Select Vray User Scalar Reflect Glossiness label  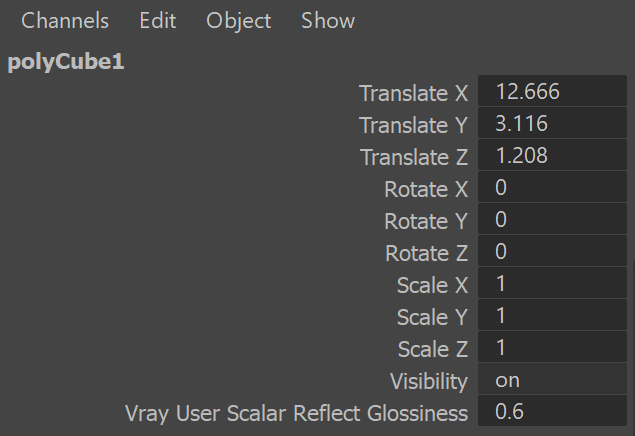pos(296,414)
